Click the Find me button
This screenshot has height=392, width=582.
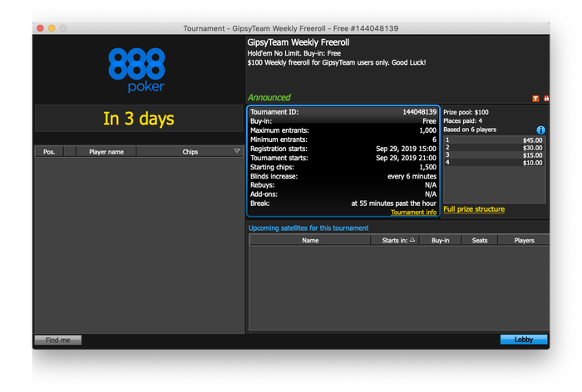(58, 340)
